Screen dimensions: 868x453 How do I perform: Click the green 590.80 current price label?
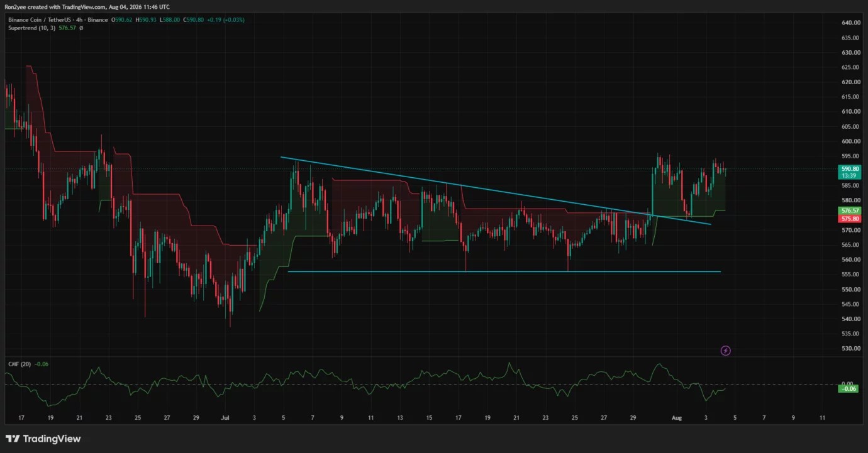point(850,169)
